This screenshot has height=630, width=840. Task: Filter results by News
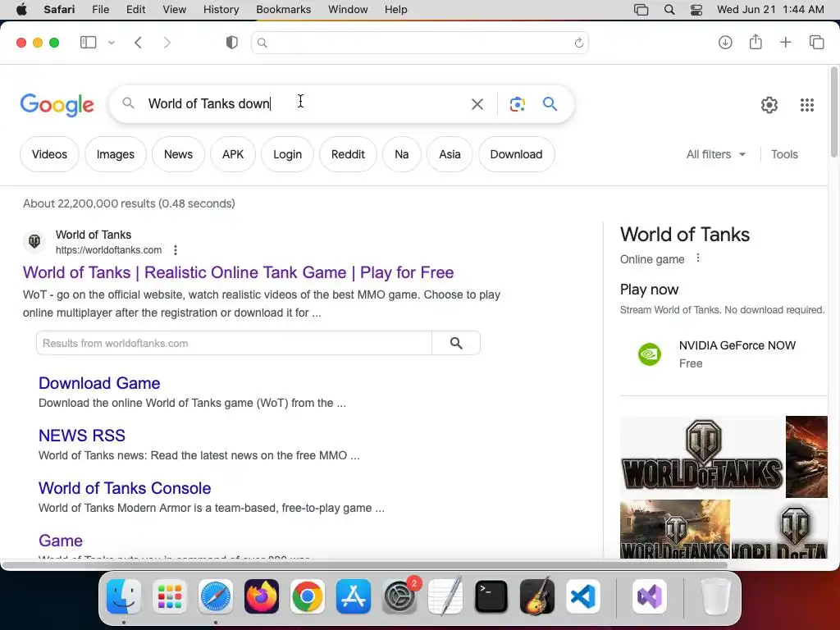coord(178,154)
